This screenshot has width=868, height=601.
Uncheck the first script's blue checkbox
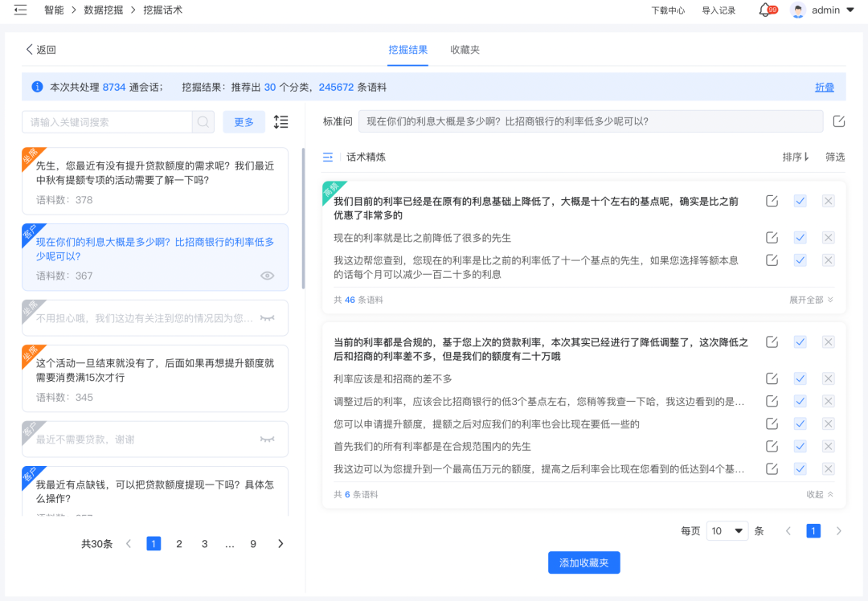800,201
